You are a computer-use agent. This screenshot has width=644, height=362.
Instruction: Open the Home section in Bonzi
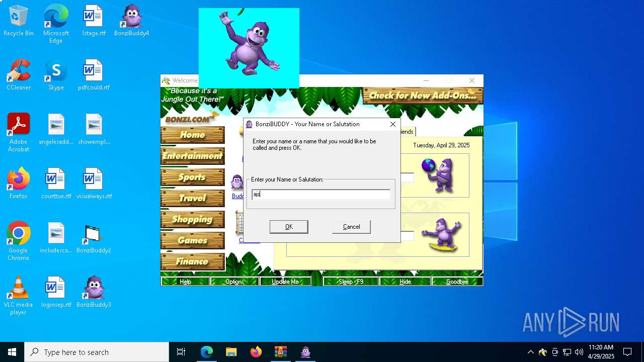click(193, 135)
